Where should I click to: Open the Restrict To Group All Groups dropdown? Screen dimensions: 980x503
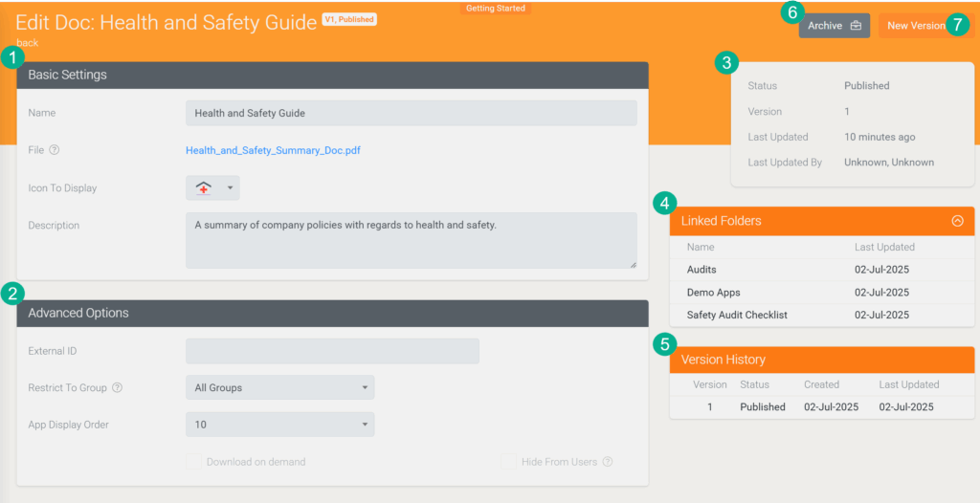pyautogui.click(x=280, y=387)
